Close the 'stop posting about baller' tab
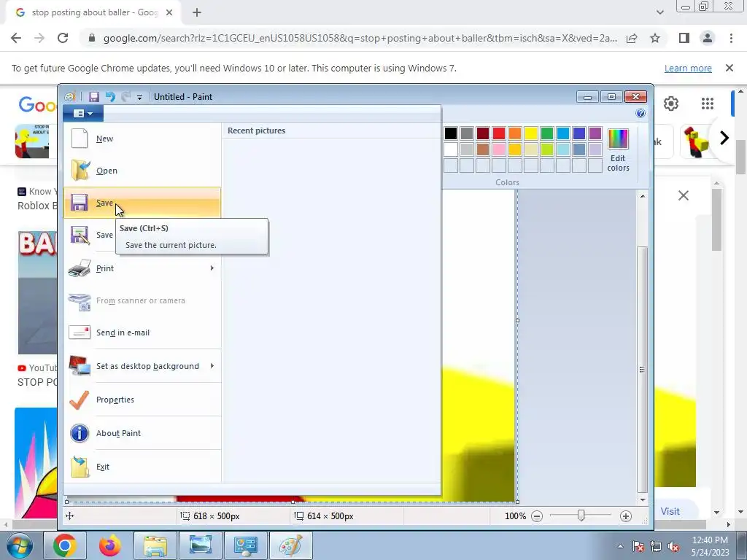The width and height of the screenshot is (747, 560). coord(169,13)
